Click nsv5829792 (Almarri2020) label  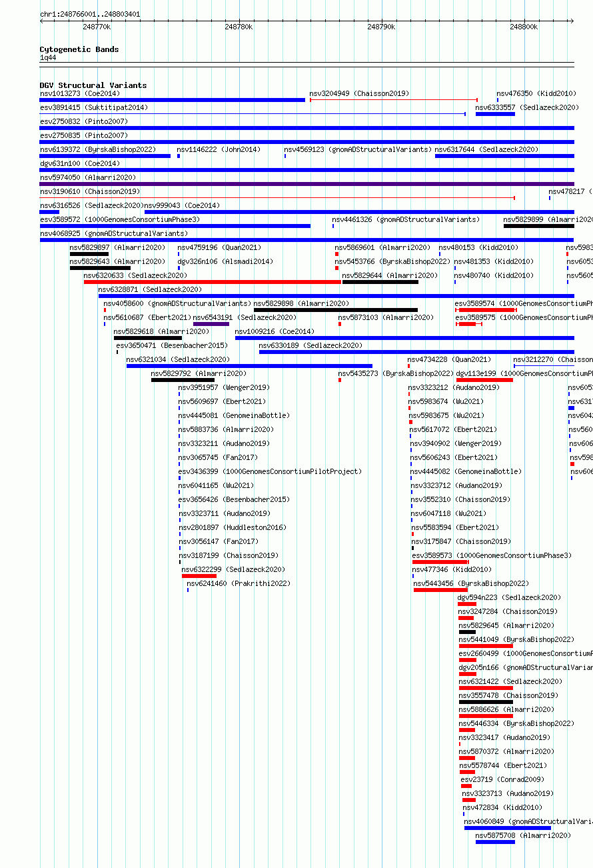(x=199, y=373)
